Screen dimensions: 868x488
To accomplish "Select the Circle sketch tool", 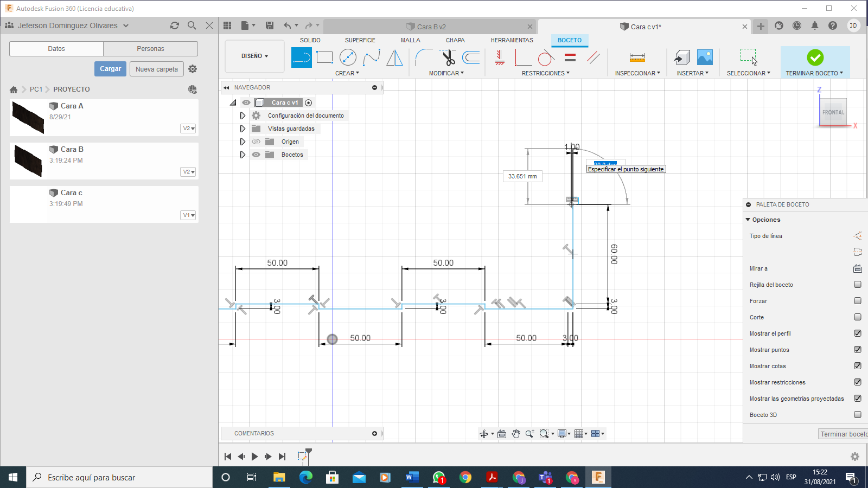I will click(348, 57).
